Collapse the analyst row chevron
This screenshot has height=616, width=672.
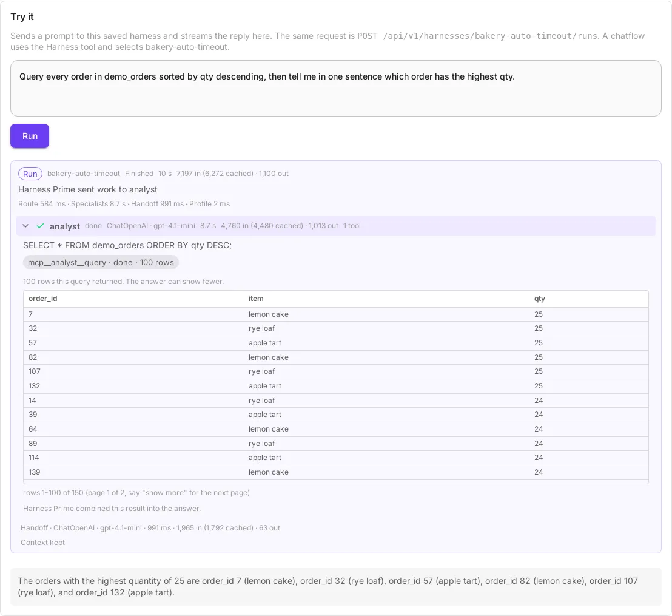coord(25,226)
